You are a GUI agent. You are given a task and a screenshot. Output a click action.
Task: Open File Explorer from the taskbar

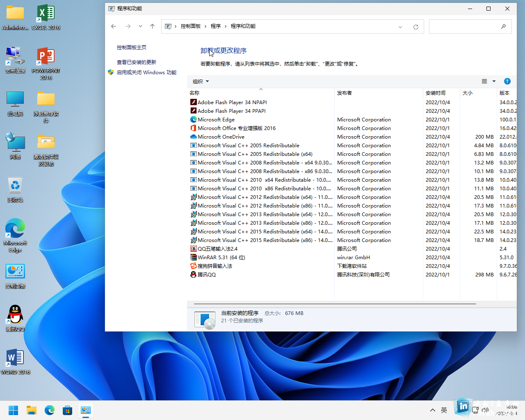(32, 410)
